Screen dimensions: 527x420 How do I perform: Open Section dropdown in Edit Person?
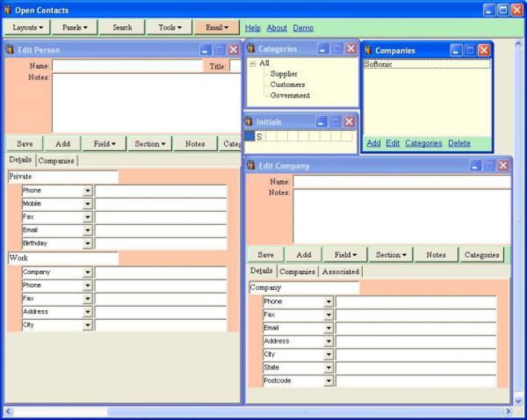tap(150, 144)
